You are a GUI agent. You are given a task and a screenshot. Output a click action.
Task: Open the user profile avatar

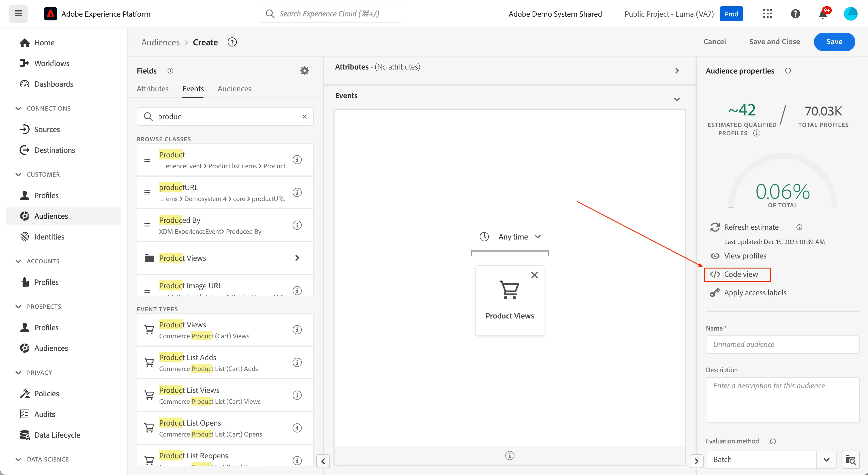coord(850,14)
